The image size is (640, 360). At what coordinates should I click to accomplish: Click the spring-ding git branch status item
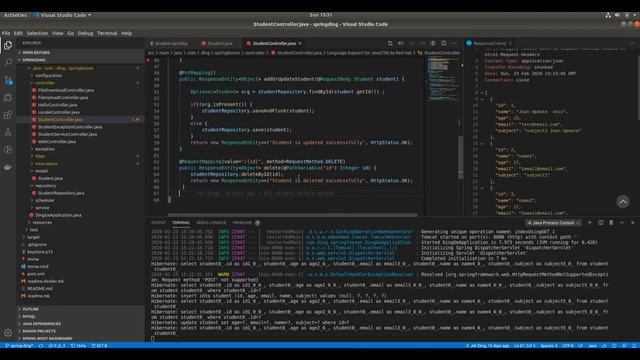(19, 346)
